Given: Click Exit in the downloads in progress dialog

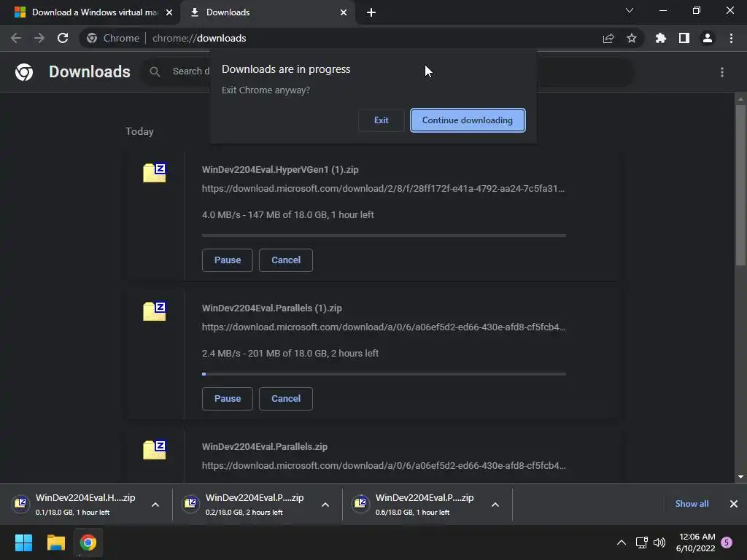Looking at the screenshot, I should [381, 120].
